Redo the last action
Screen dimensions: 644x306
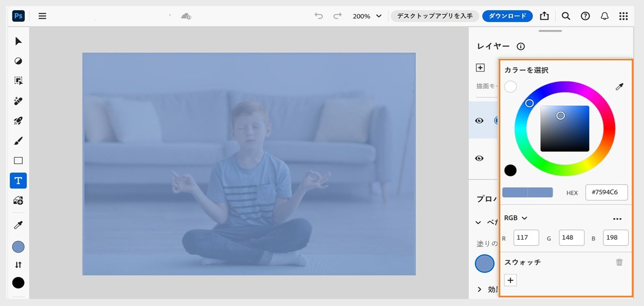pyautogui.click(x=337, y=16)
